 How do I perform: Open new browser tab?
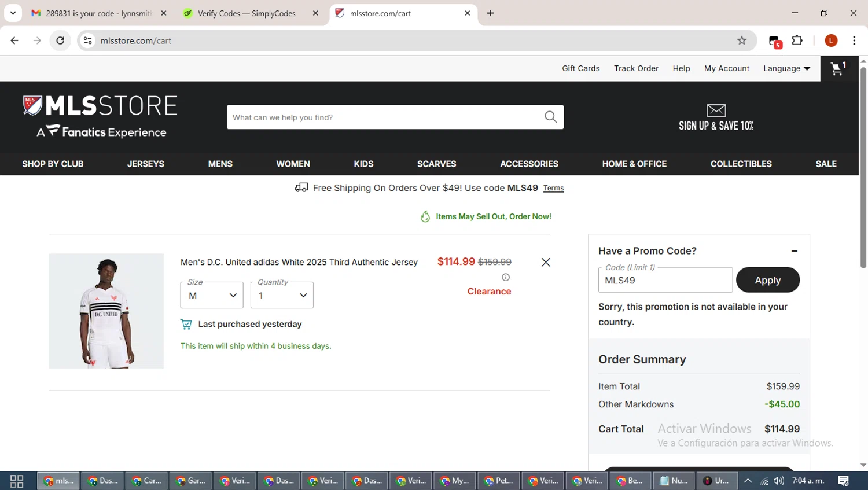(x=490, y=13)
